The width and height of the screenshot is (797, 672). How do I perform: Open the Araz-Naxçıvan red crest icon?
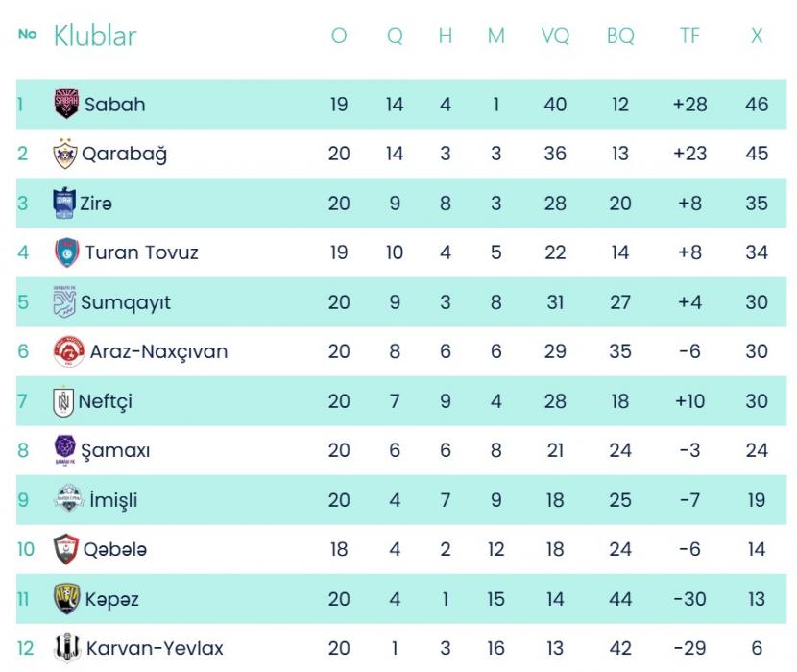[x=68, y=351]
